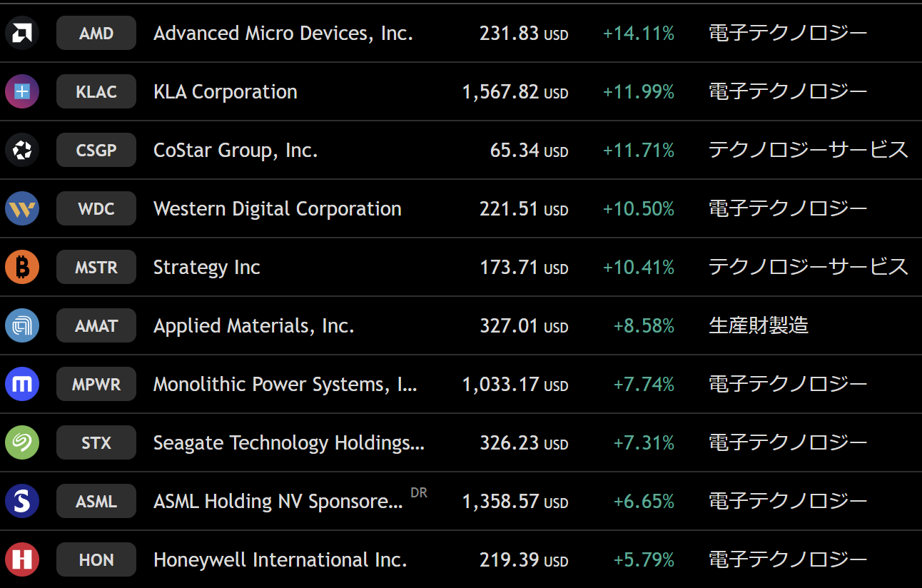The width and height of the screenshot is (922, 588).
Task: Open Applied Materials, Inc. name link
Action: pyautogui.click(x=253, y=325)
